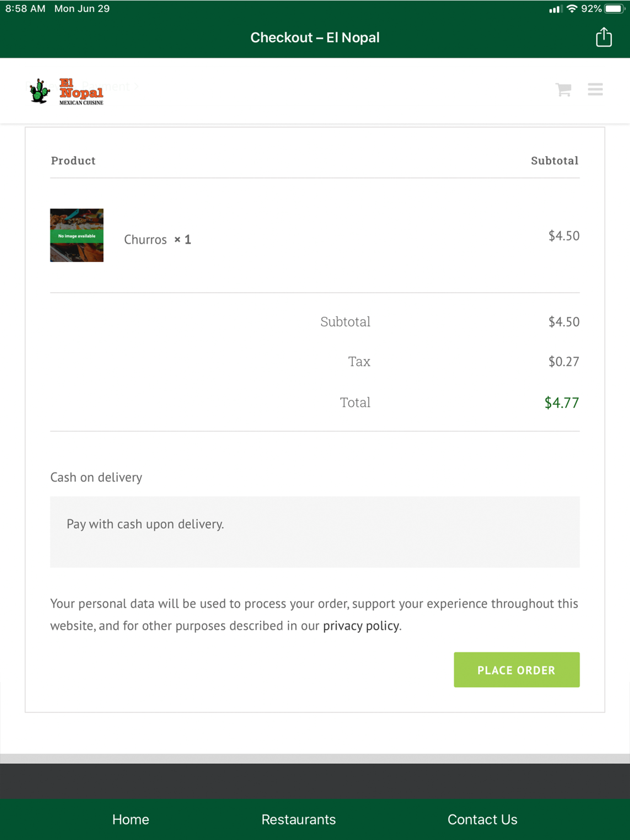Tap the battery status icon
This screenshot has height=840, width=630.
[x=614, y=9]
